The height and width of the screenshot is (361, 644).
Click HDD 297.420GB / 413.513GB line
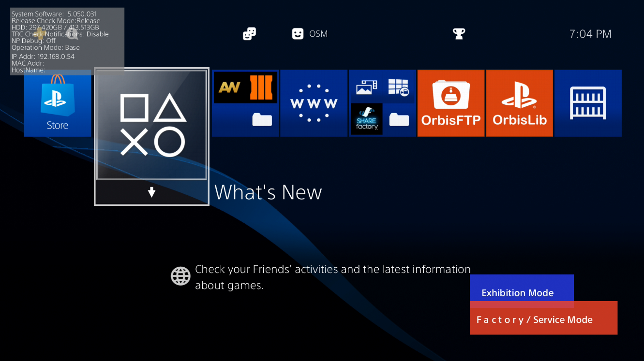pyautogui.click(x=55, y=28)
